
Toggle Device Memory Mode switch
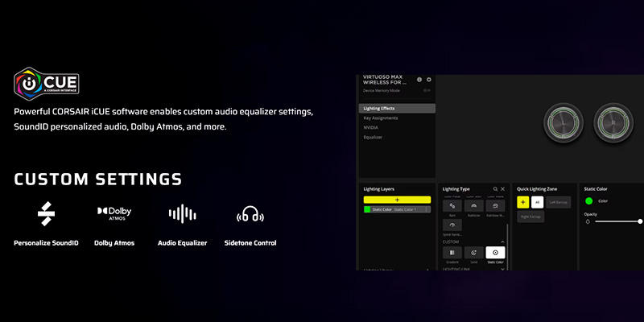tap(427, 90)
